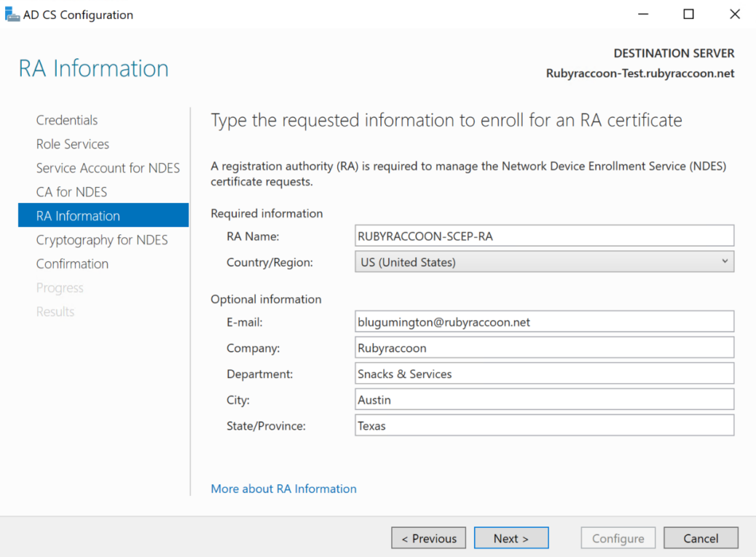This screenshot has height=557, width=756.
Task: Select the Confirmation wizard step
Action: point(72,264)
